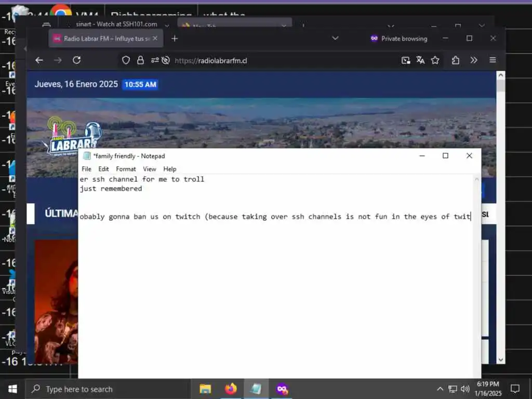
Task: Reload the Radio Labrar page
Action: pyautogui.click(x=77, y=60)
